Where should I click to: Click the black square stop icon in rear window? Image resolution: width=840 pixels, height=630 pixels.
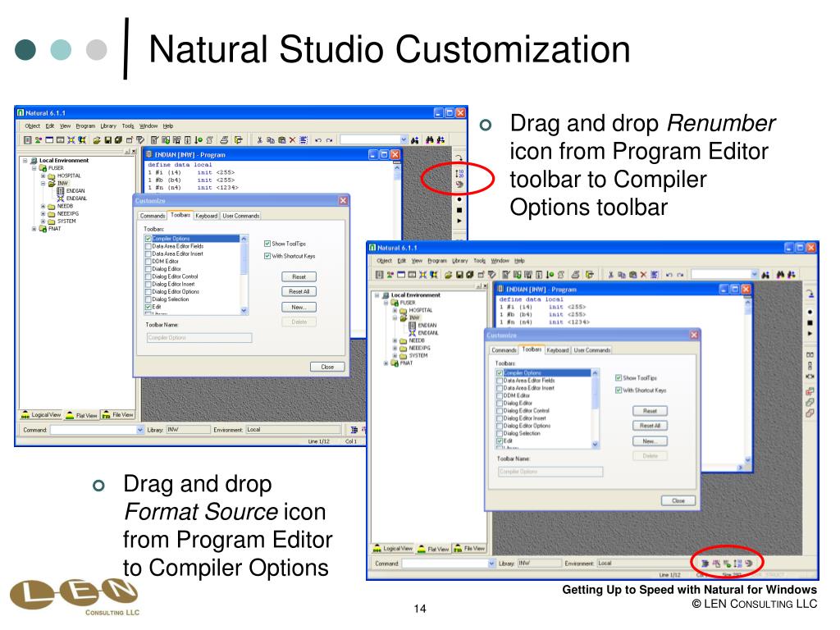click(x=459, y=210)
